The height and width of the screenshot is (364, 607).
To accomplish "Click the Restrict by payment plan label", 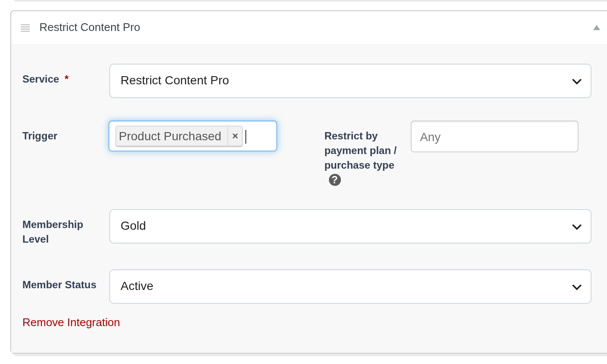I will click(360, 151).
